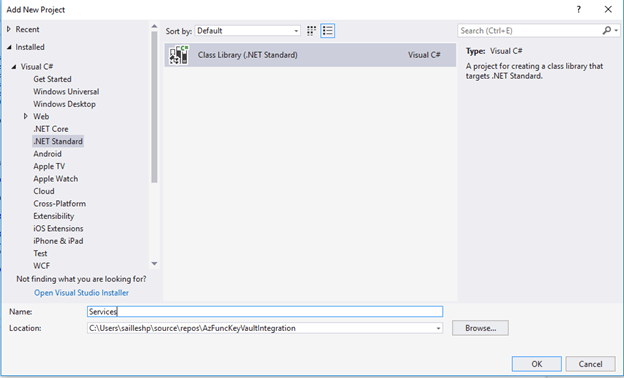Click the category tree scrollbar thumb
The image size is (624, 378).
[154, 107]
